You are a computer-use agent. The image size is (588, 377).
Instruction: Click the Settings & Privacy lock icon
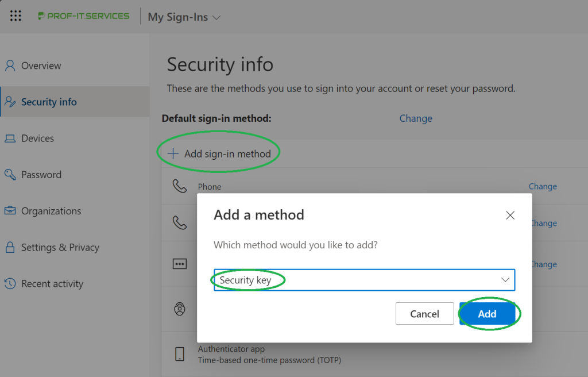pyautogui.click(x=10, y=248)
